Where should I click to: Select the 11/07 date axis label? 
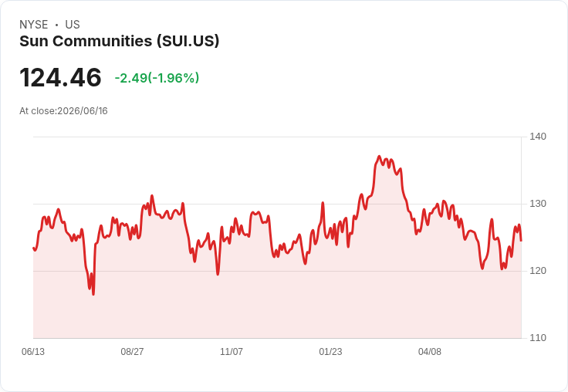232,351
